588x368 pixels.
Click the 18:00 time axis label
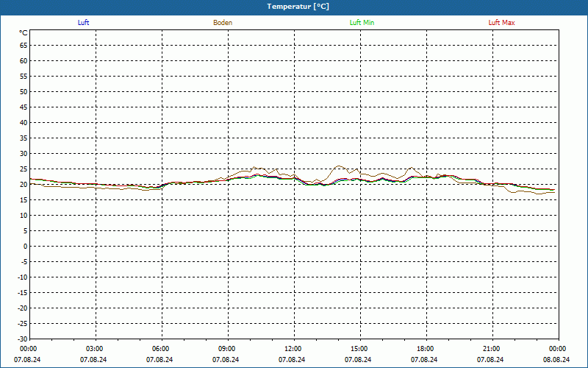point(426,349)
